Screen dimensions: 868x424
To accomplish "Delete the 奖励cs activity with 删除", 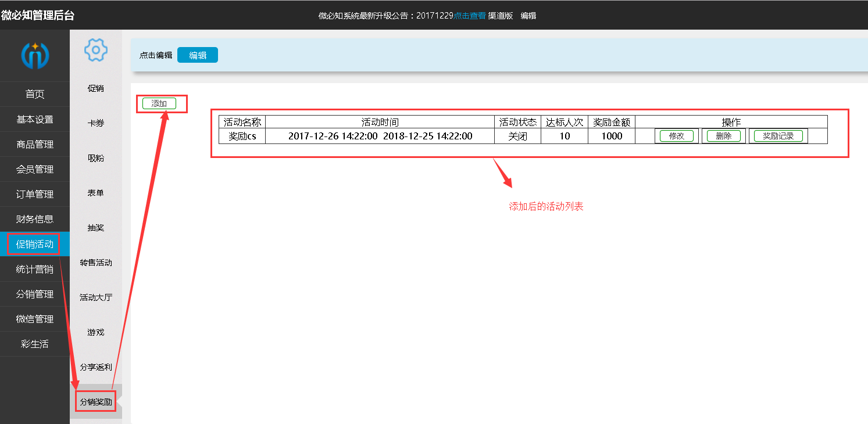I will point(723,136).
